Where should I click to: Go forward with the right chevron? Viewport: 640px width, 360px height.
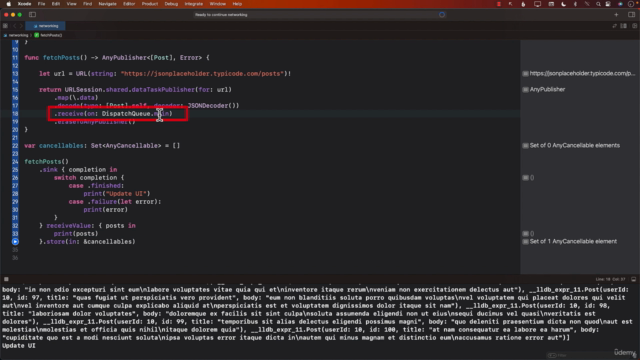pos(21,26)
